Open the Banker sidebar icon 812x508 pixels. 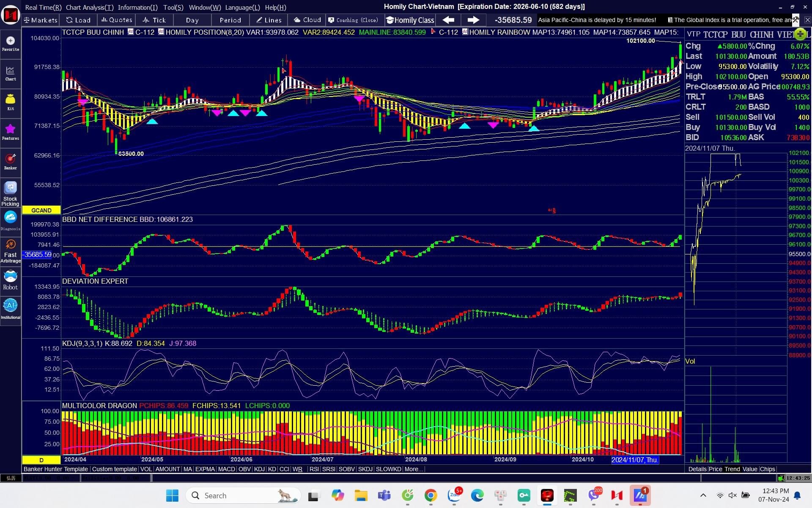(10, 162)
